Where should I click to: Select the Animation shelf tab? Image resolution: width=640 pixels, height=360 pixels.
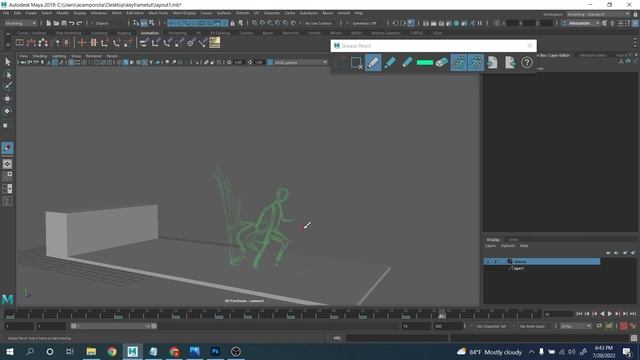[149, 33]
